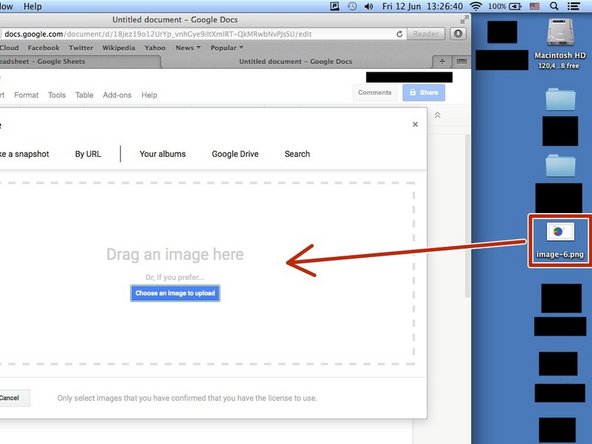
Task: Click the battery status icon
Action: (515, 6)
